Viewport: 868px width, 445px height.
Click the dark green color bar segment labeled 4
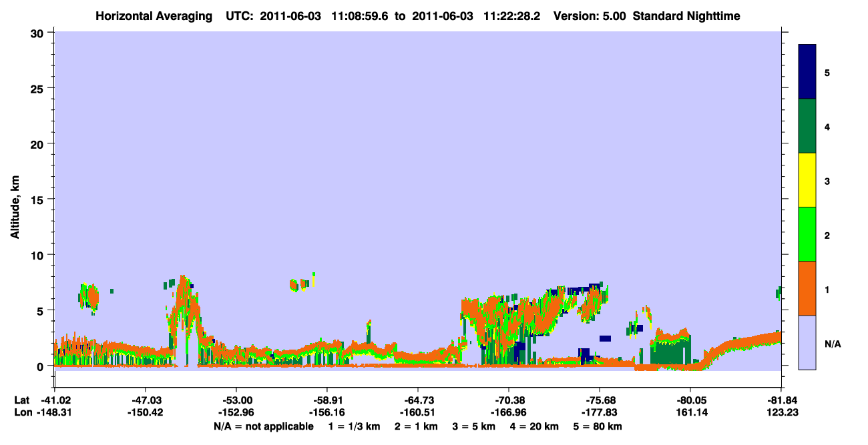pos(807,126)
